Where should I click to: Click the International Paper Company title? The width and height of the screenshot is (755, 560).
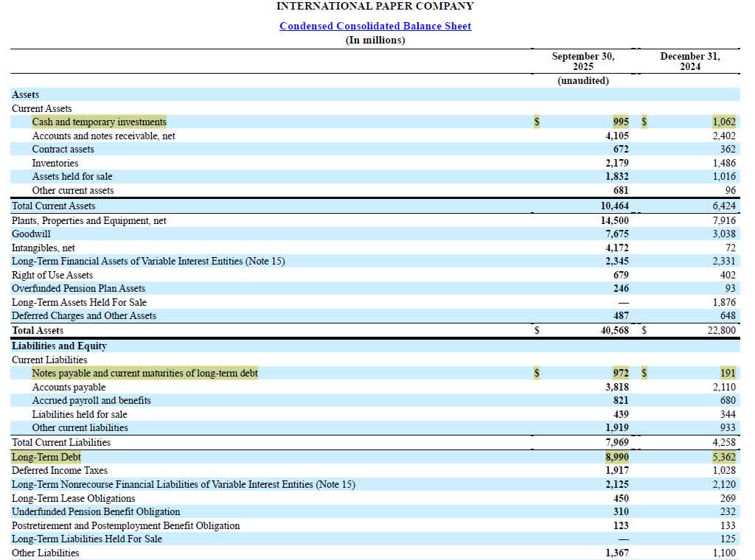pos(375,6)
